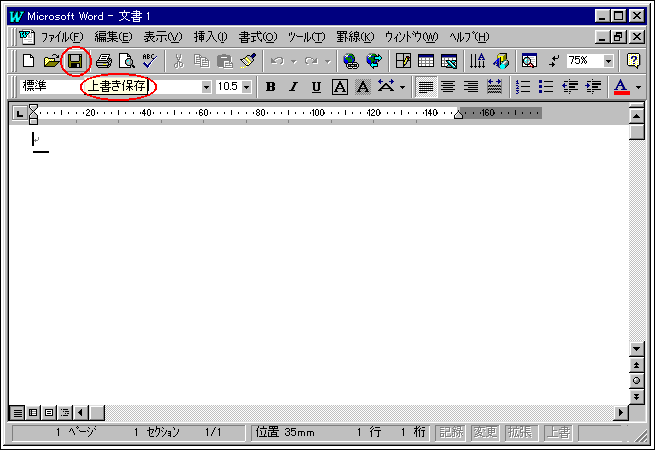Open the ツール(T) menu

tap(306, 37)
